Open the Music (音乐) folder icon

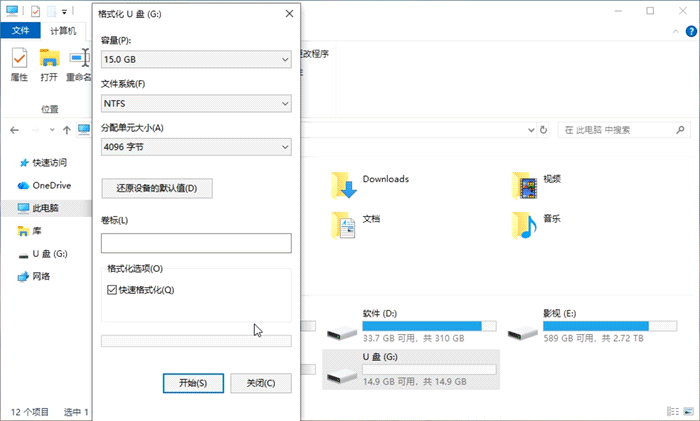525,225
